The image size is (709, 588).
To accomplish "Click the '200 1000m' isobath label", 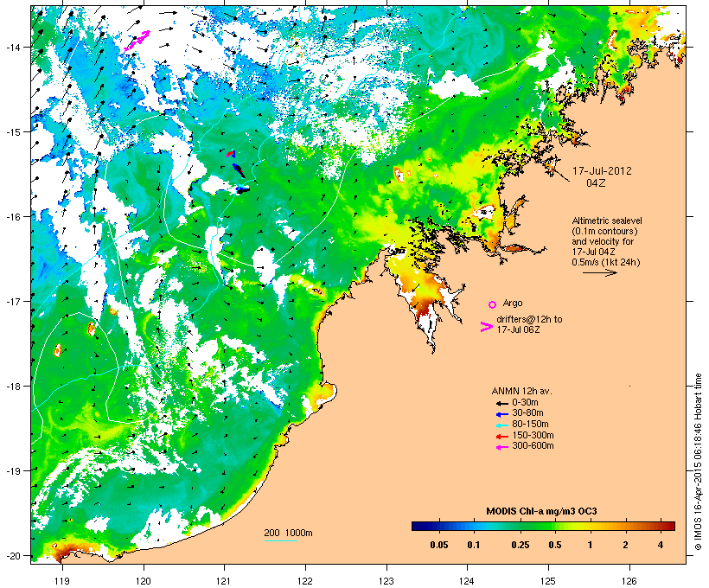I will click(288, 533).
